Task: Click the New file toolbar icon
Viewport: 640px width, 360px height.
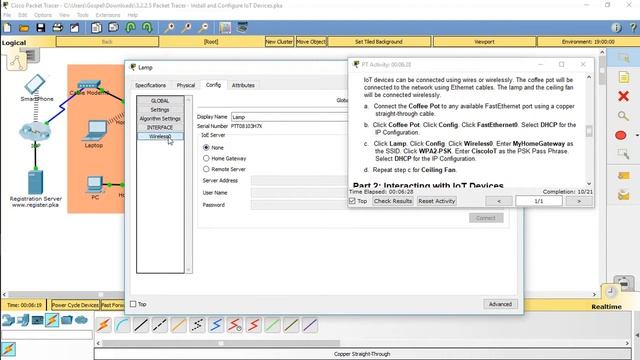Action: pos(7,28)
